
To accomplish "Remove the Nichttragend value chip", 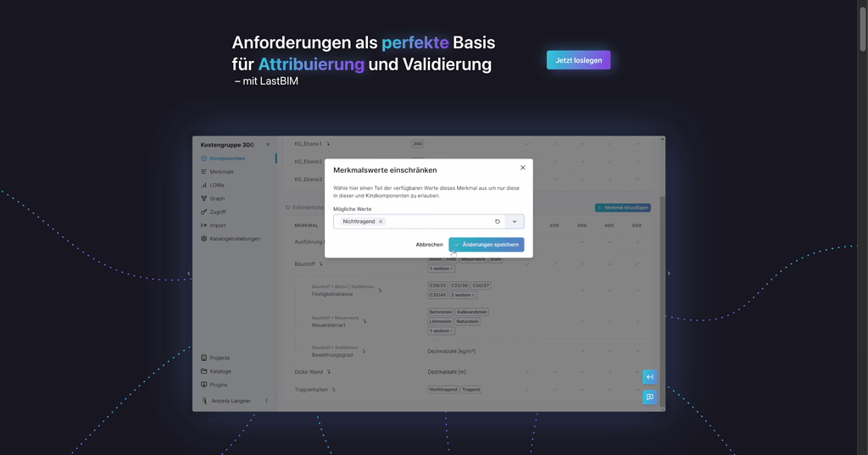I will pos(381,222).
